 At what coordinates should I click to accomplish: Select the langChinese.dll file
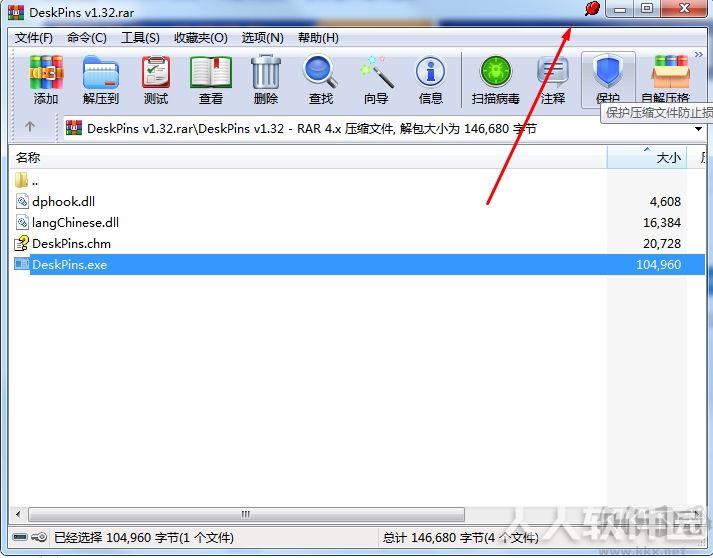coord(75,222)
